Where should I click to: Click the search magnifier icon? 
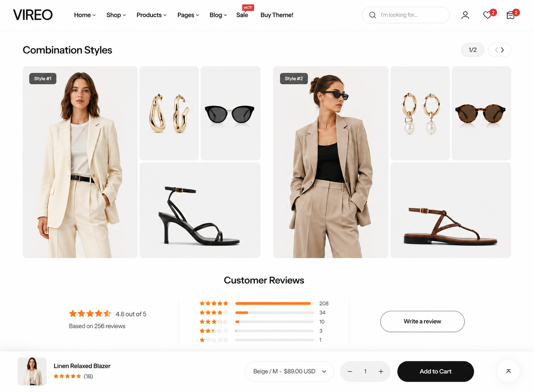click(x=372, y=15)
